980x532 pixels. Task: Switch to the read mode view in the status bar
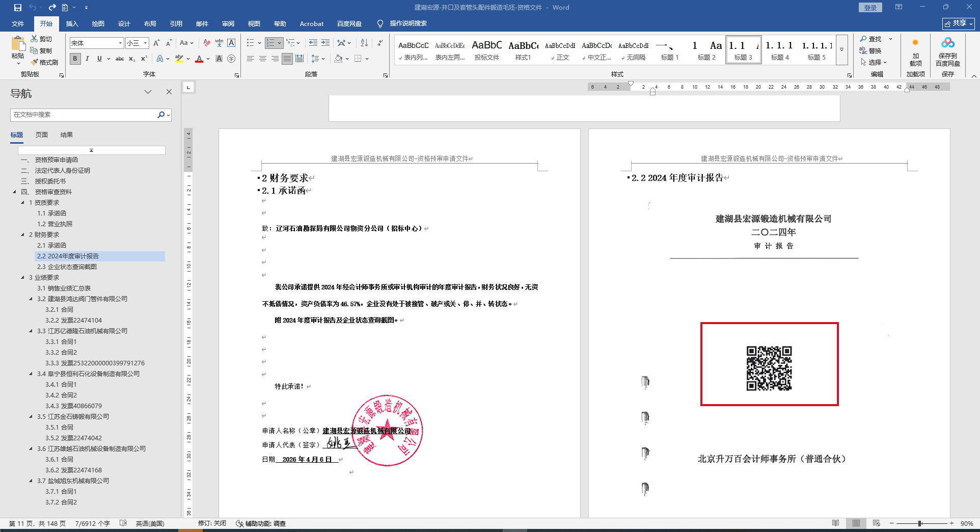coord(836,523)
